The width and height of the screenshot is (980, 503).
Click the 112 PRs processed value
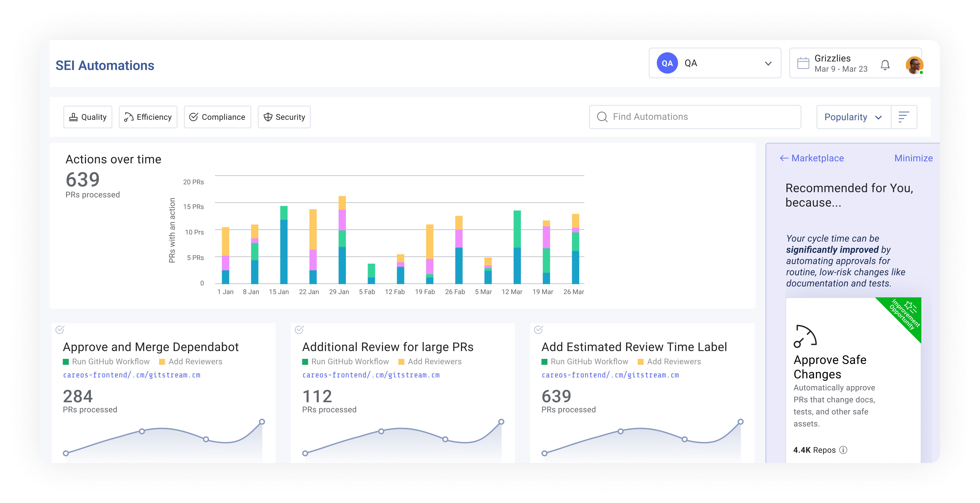click(317, 396)
